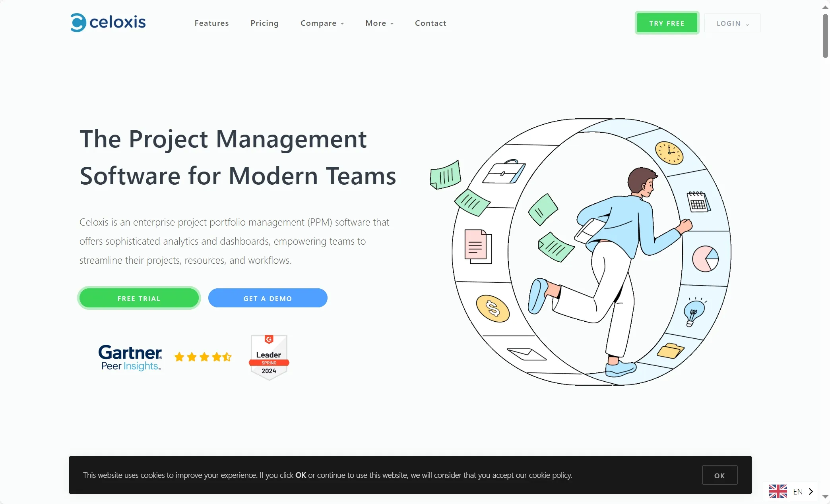This screenshot has width=830, height=504.
Task: Open the Pricing menu item
Action: tap(264, 23)
